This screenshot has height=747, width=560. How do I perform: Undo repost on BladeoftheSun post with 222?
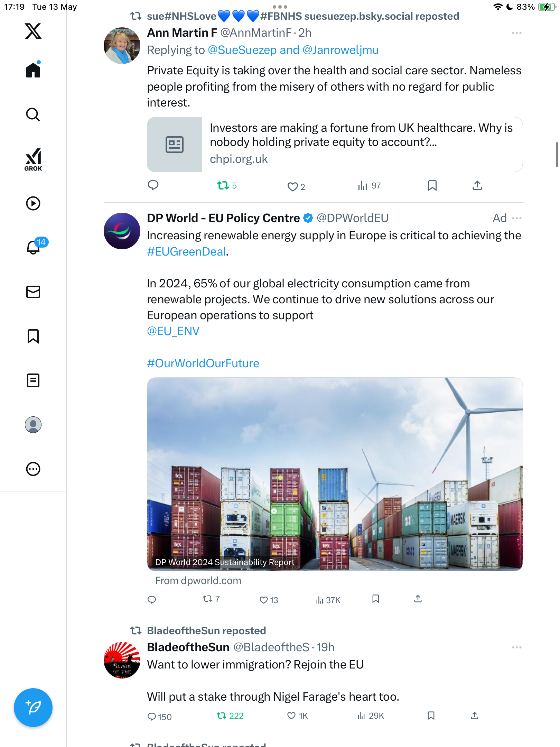pos(230,716)
